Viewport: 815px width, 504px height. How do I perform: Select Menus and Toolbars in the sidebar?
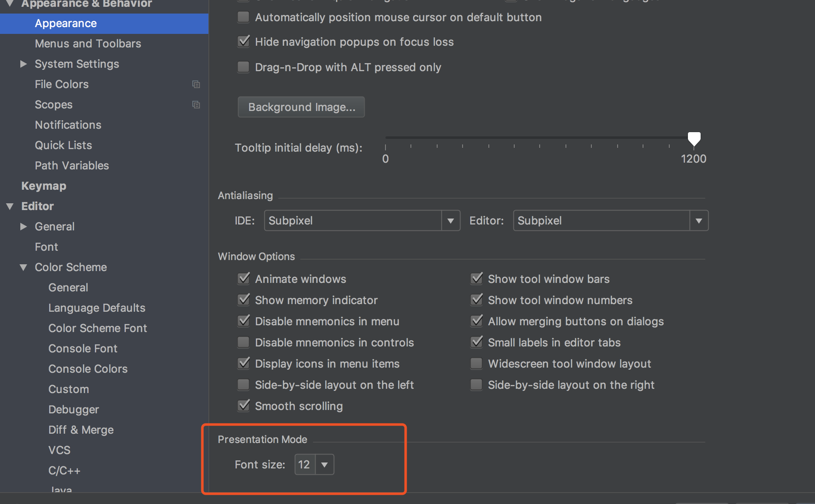88,44
